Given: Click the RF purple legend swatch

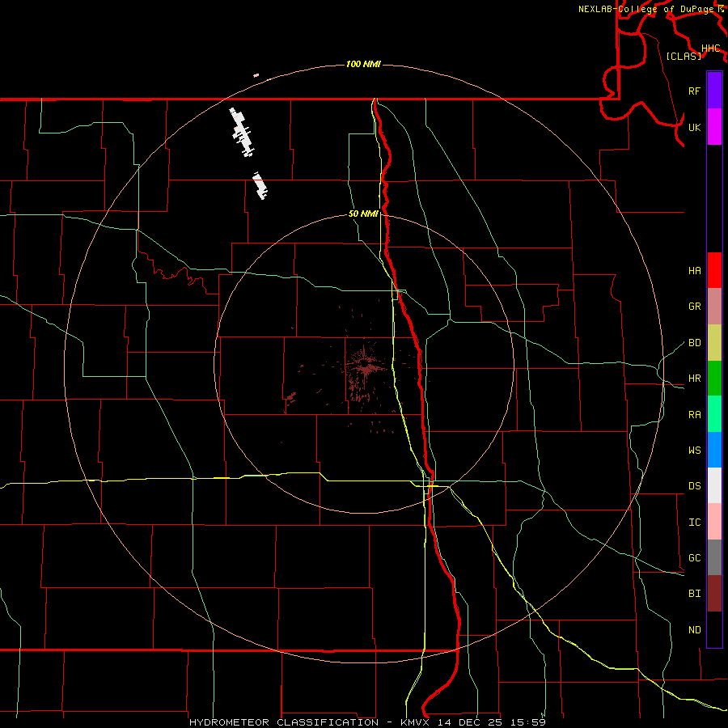Looking at the screenshot, I should [714, 91].
